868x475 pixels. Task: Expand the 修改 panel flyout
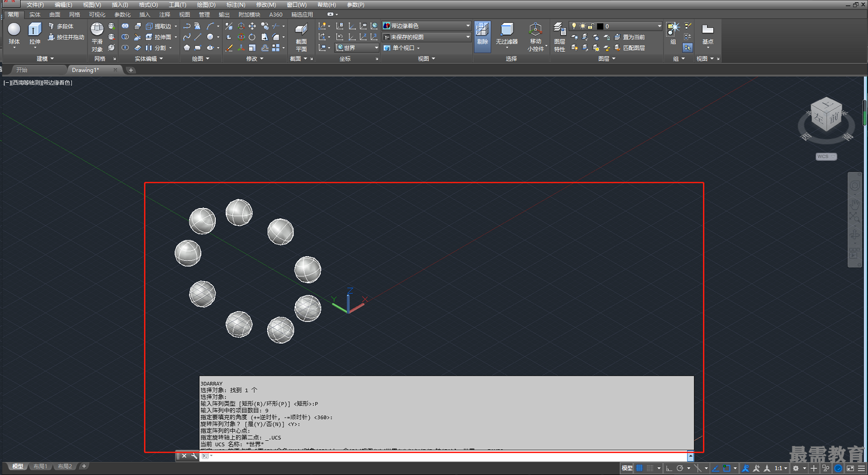click(x=255, y=59)
